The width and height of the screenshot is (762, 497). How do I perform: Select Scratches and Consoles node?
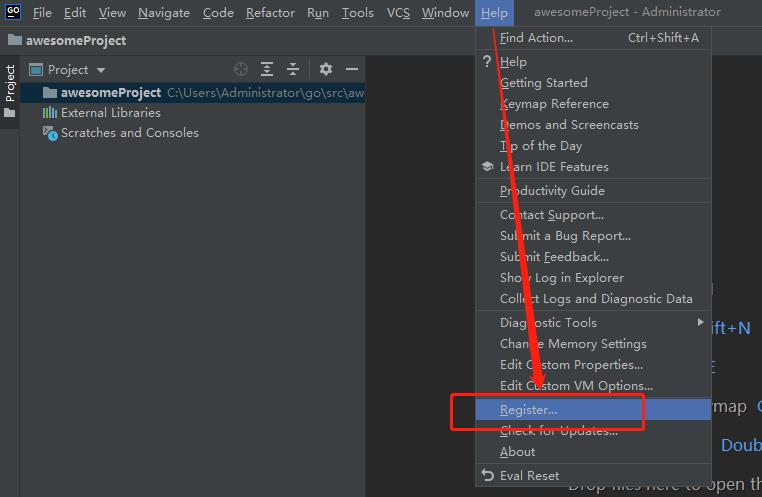[x=129, y=133]
